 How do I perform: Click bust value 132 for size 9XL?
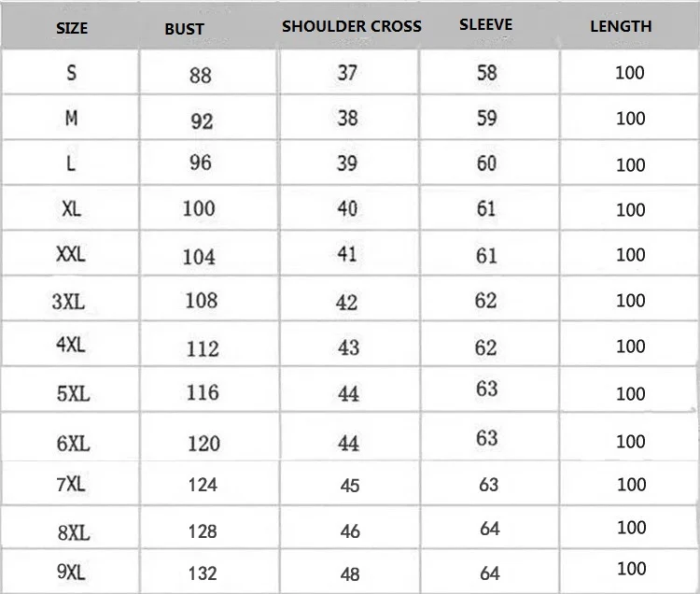click(203, 573)
